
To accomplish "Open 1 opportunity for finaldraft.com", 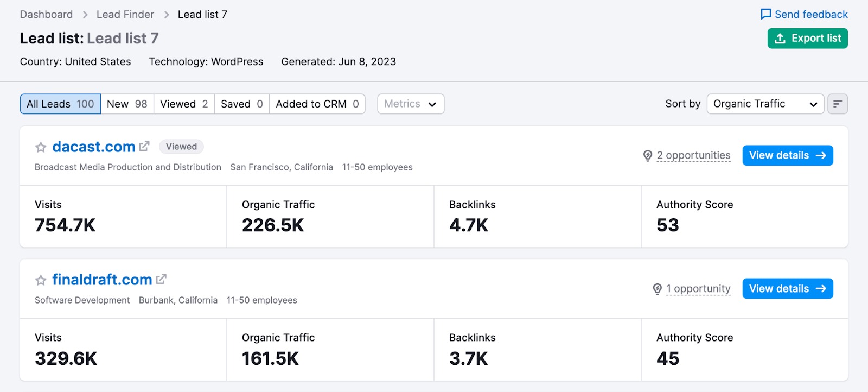I will (x=698, y=289).
